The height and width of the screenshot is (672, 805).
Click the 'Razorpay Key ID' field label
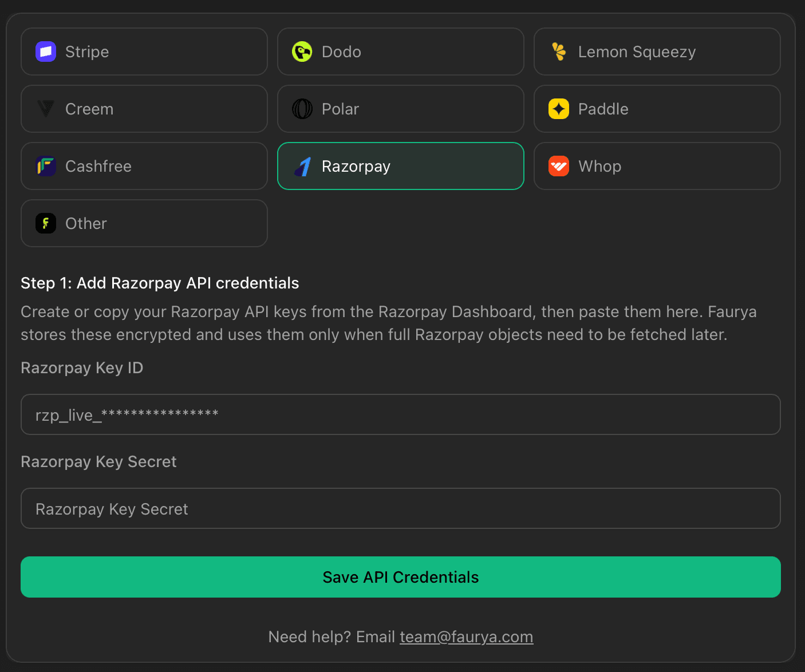(82, 368)
